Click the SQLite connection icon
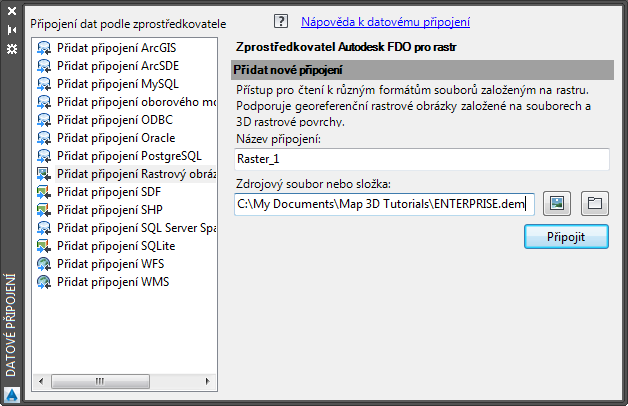The image size is (628, 406). click(44, 246)
